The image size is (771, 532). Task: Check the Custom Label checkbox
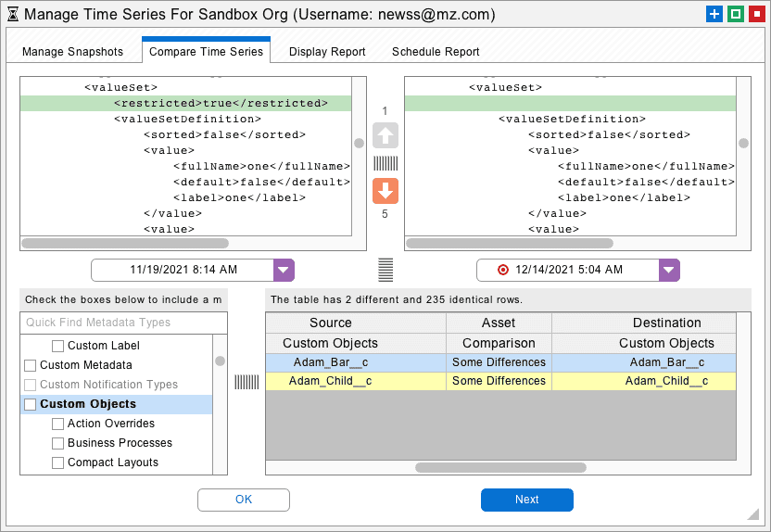tap(57, 346)
